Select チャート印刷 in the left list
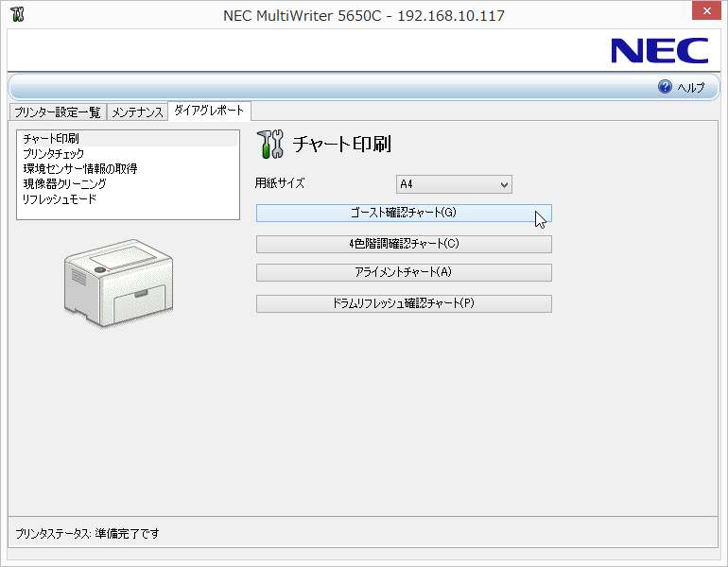 (x=130, y=139)
